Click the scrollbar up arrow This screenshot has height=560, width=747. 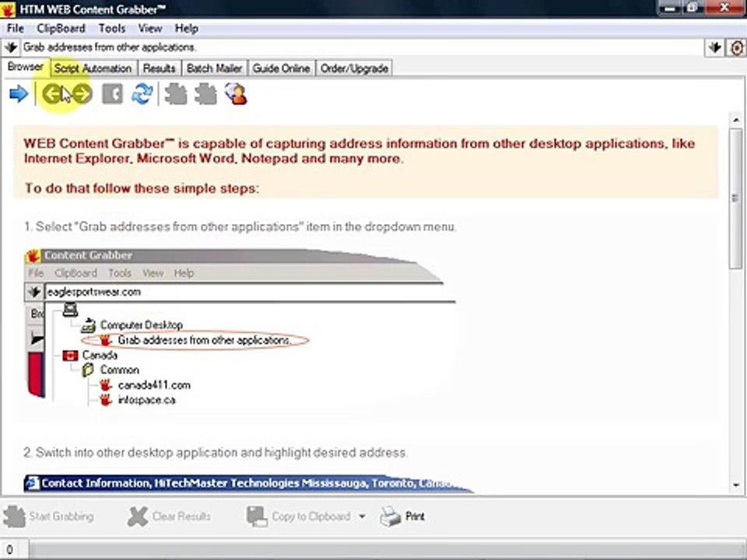point(736,120)
